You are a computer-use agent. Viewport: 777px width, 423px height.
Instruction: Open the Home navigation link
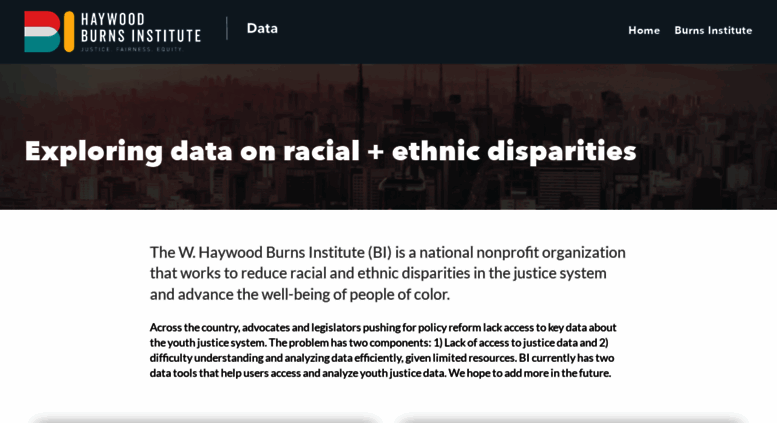tap(644, 30)
